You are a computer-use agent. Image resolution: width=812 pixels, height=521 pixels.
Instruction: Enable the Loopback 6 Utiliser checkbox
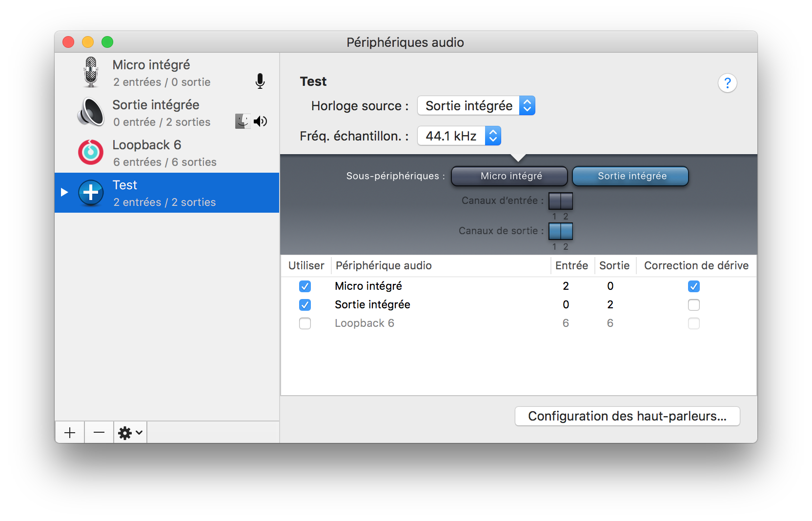pyautogui.click(x=305, y=323)
